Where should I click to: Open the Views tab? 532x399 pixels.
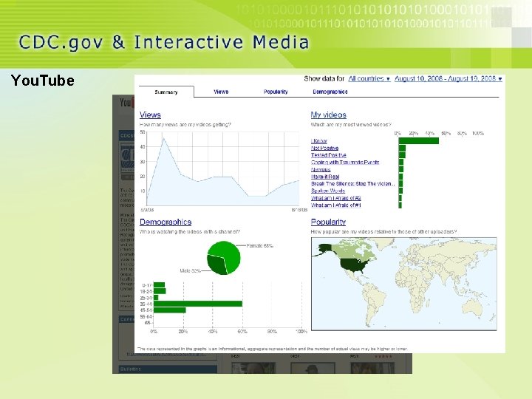click(x=221, y=92)
